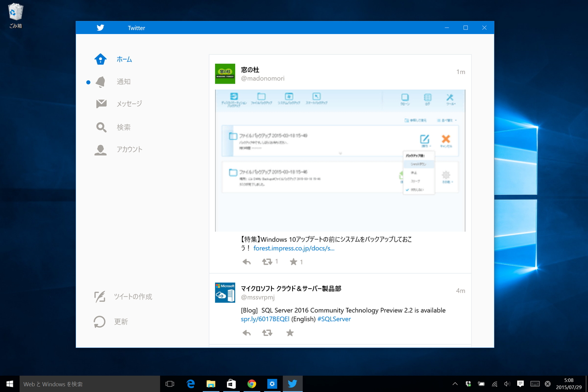588x392 pixels.
Task: Launch Microsoft Edge from the taskbar
Action: coord(191,384)
